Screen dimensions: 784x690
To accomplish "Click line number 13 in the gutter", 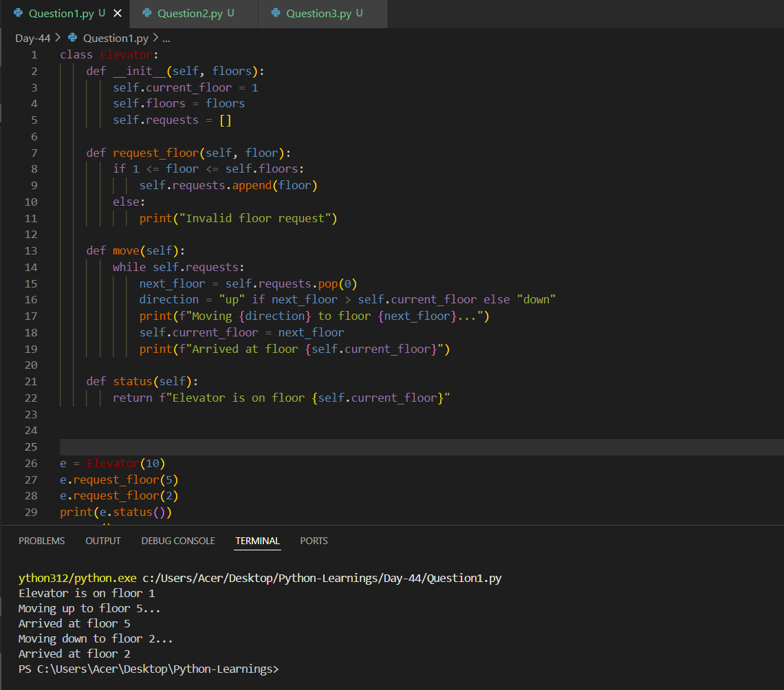I will 31,251.
